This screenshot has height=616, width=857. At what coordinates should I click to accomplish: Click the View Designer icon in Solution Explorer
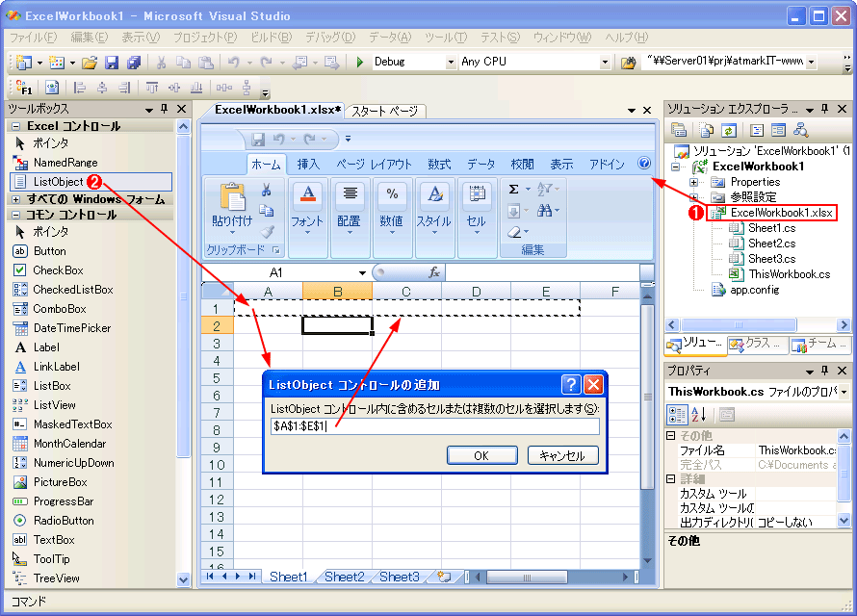click(x=778, y=130)
